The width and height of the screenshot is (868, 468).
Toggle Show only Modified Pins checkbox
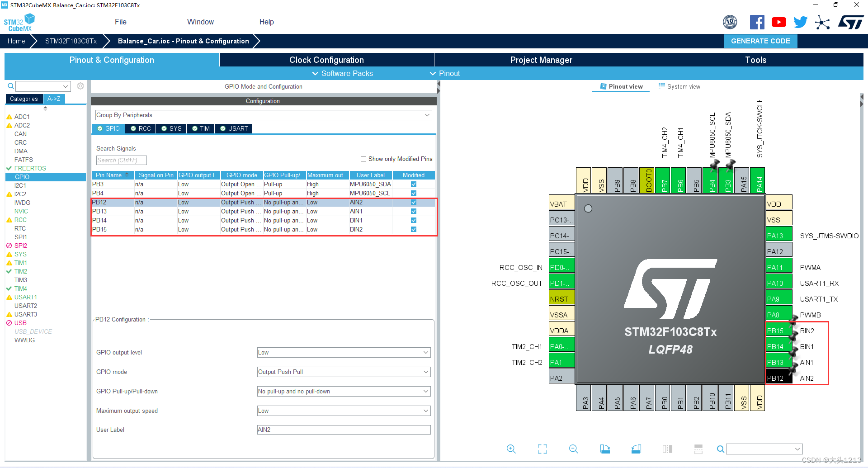(363, 159)
